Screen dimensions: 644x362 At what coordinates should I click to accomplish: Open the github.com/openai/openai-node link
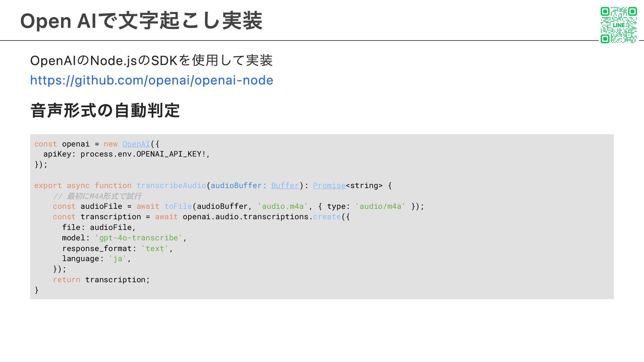point(152,80)
